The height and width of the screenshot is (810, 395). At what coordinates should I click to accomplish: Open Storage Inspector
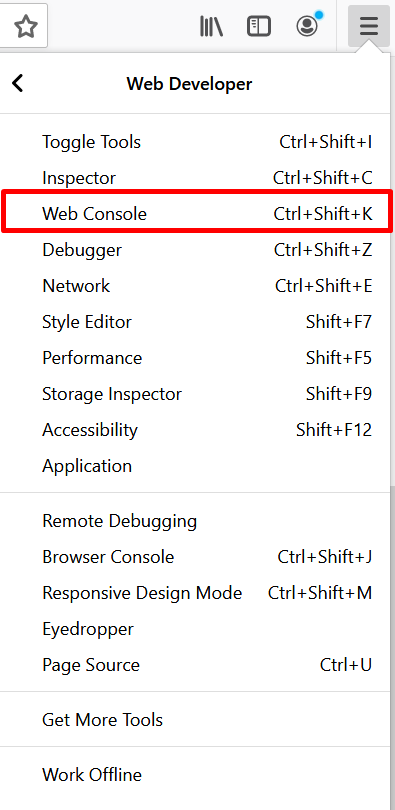coord(195,394)
